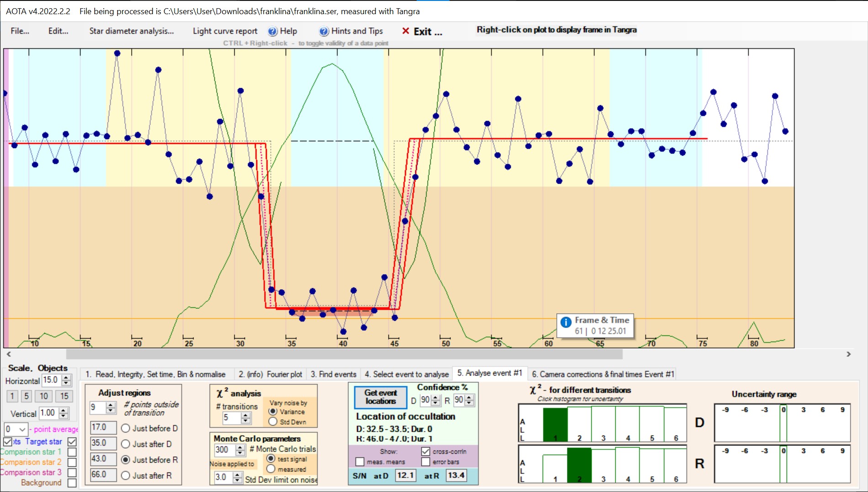
Task: Increase points outside of transition
Action: (x=111, y=405)
